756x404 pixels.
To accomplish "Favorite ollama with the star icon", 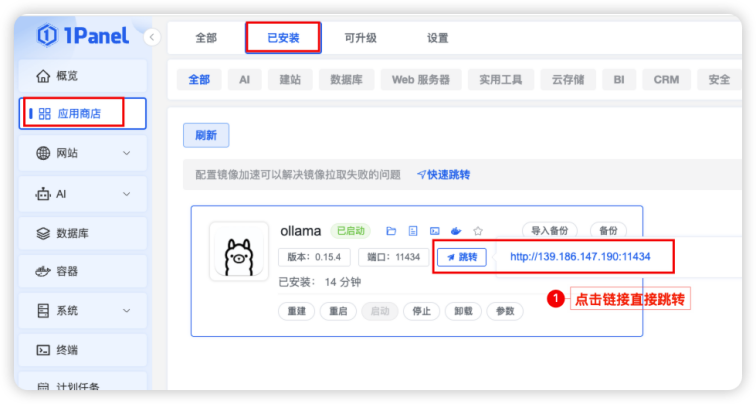I will 478,231.
